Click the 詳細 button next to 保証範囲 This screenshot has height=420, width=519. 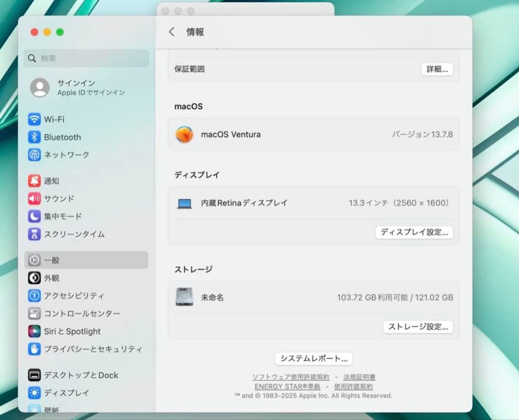[437, 69]
